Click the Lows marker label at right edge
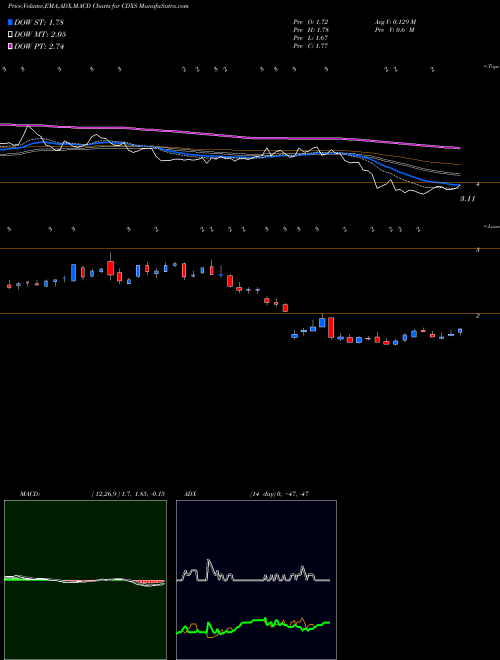The width and height of the screenshot is (500, 660). pos(491,226)
